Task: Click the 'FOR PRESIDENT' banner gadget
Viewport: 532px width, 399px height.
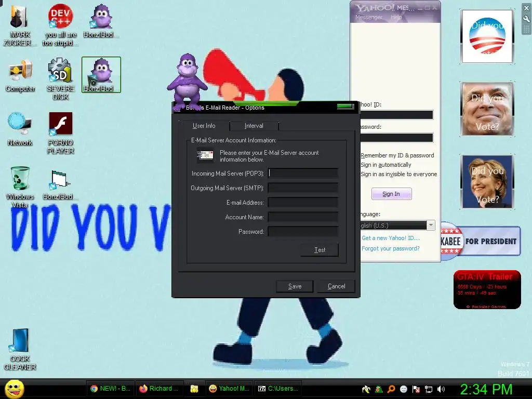Action: click(x=481, y=241)
